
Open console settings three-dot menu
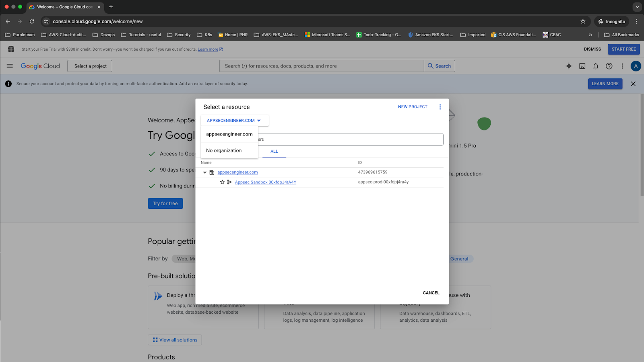click(x=622, y=66)
